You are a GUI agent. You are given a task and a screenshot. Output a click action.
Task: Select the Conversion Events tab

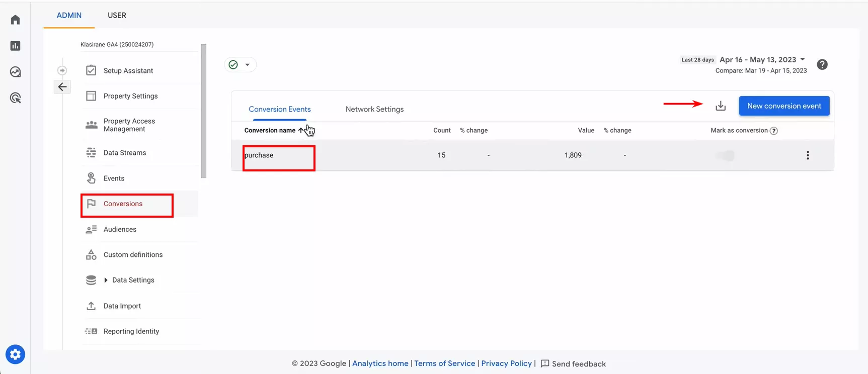[x=280, y=109]
